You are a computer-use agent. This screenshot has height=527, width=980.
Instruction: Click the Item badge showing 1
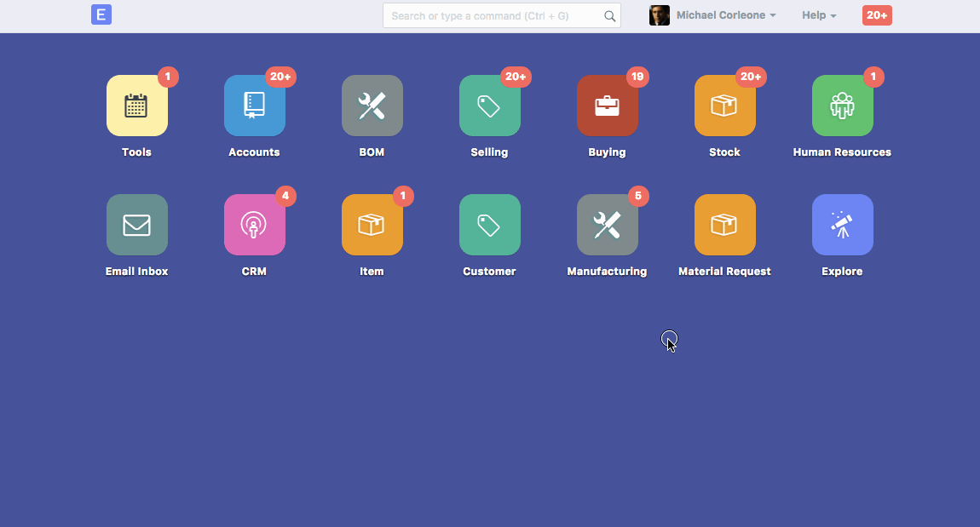pos(403,196)
